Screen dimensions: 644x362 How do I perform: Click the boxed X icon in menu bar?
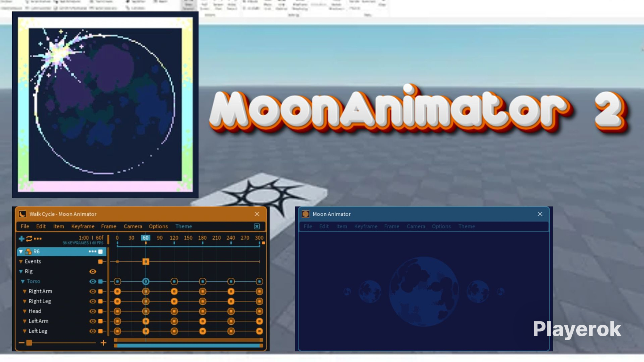pyautogui.click(x=257, y=226)
